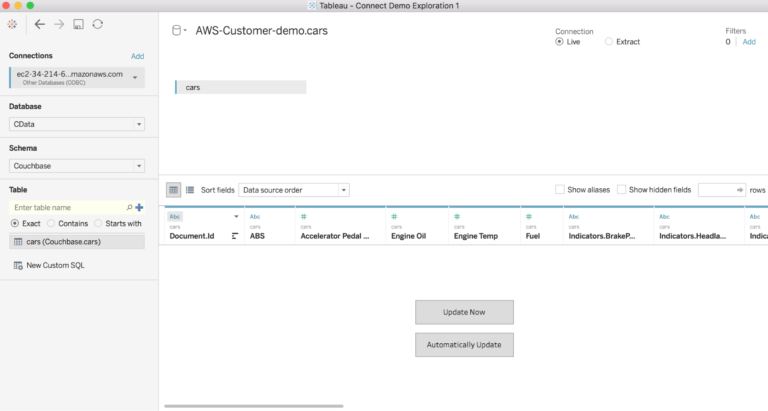Expand the Sort fields Data source order dropdown
This screenshot has height=411, width=768.
click(294, 190)
